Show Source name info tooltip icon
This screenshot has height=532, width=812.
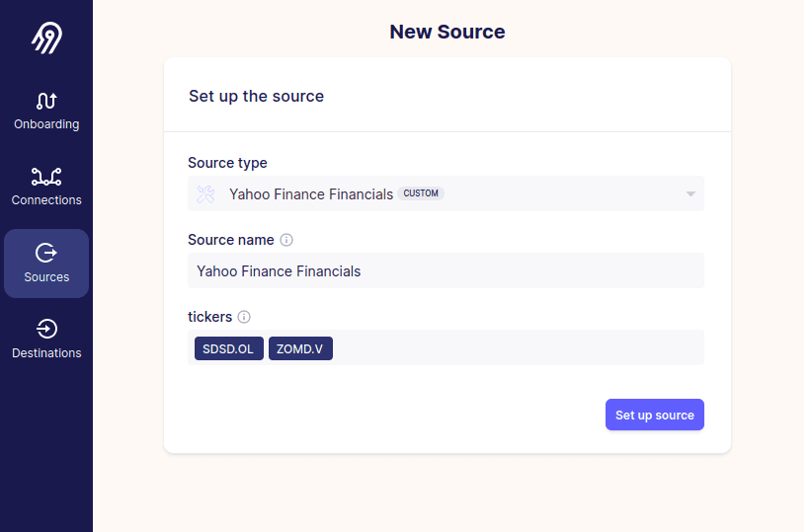click(x=286, y=240)
